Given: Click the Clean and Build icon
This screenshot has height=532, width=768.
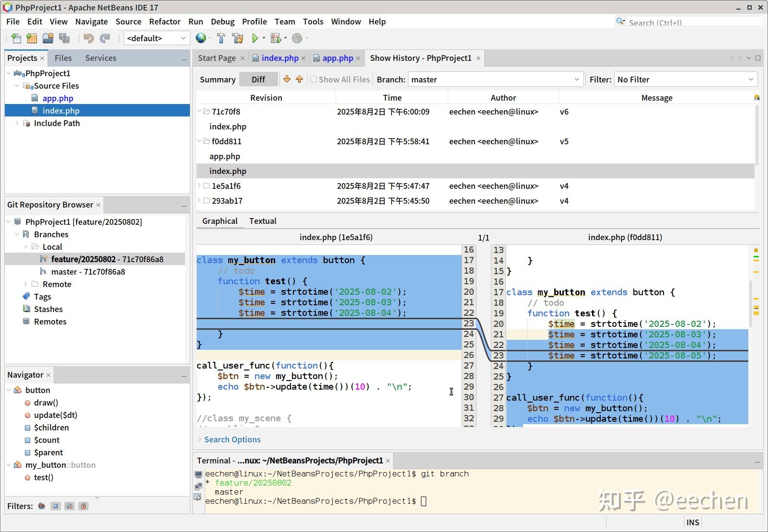Looking at the screenshot, I should pos(237,38).
